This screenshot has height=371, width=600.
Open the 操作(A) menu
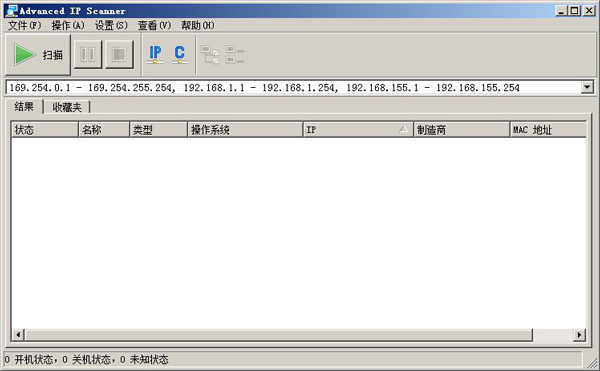[68, 26]
